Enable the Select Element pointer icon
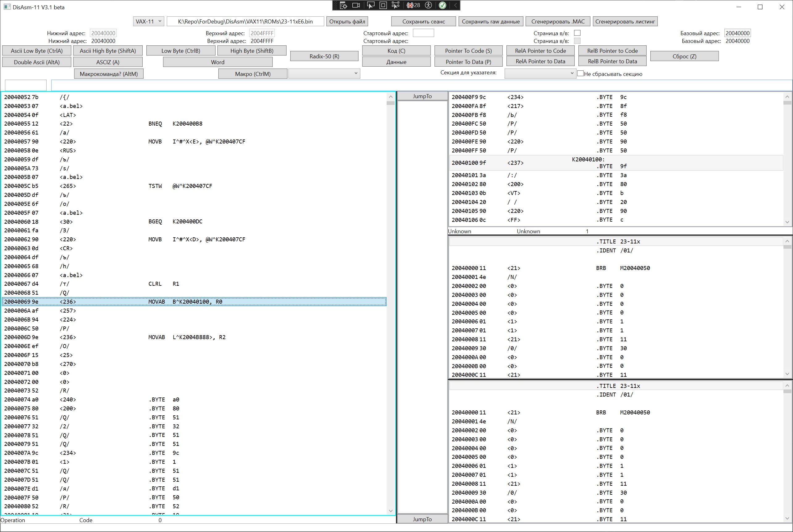793x532 pixels. 370,5
